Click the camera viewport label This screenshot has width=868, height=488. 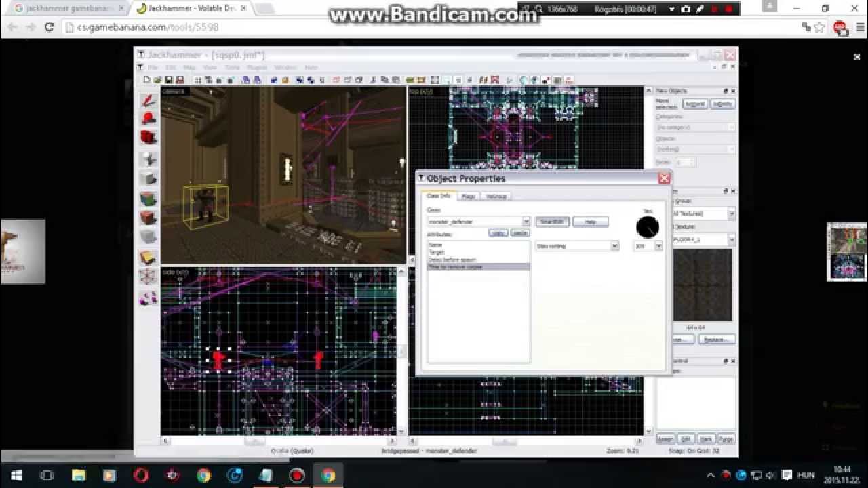pos(173,91)
